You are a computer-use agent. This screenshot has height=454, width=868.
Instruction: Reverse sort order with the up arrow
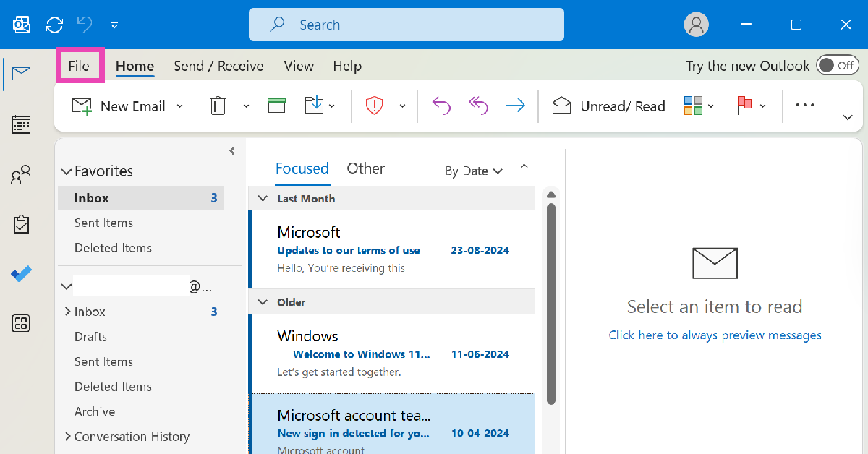(524, 171)
